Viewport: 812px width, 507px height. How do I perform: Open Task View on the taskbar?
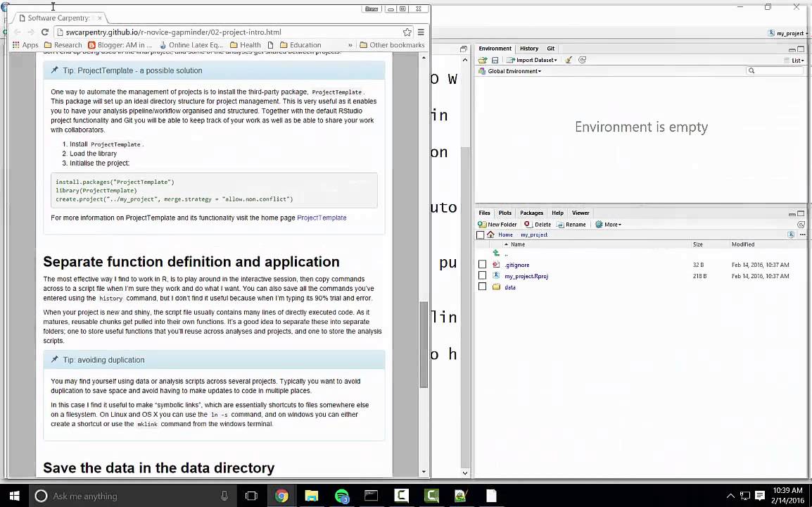point(251,496)
